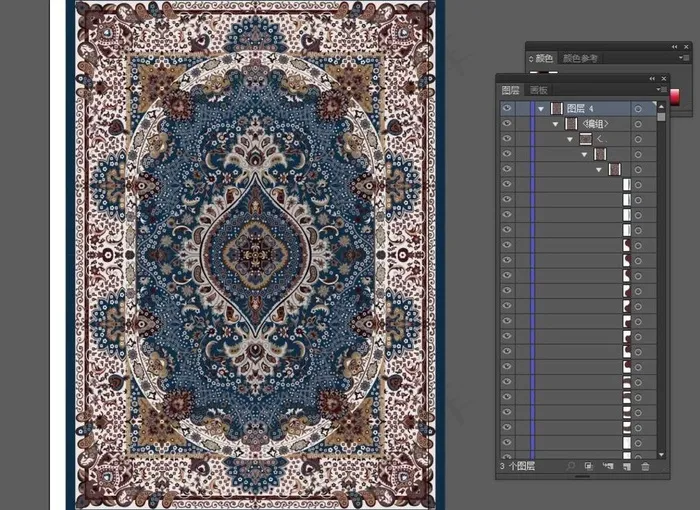
Task: Click the Locate Object magnifier icon
Action: [x=570, y=466]
